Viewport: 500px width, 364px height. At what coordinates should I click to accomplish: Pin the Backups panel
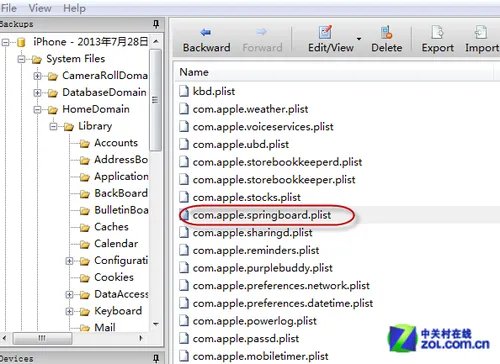156,24
